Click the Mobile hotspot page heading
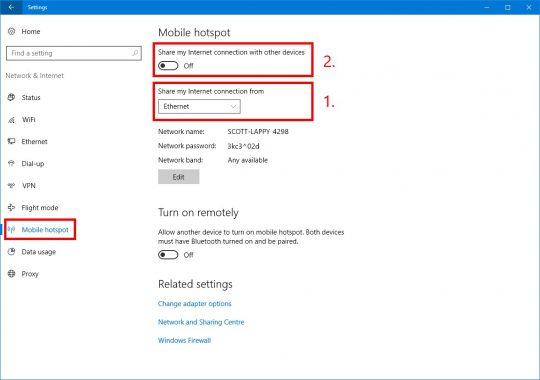The width and height of the screenshot is (540, 380). pos(194,32)
